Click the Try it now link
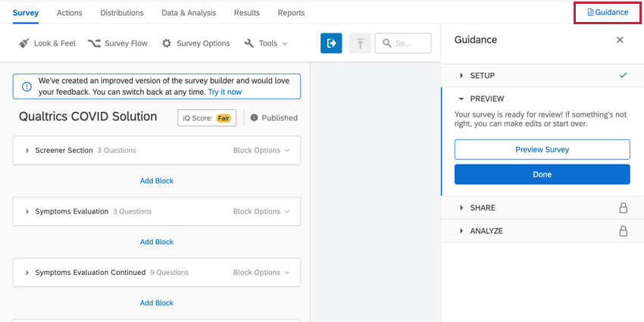This screenshot has width=644, height=322. (225, 92)
